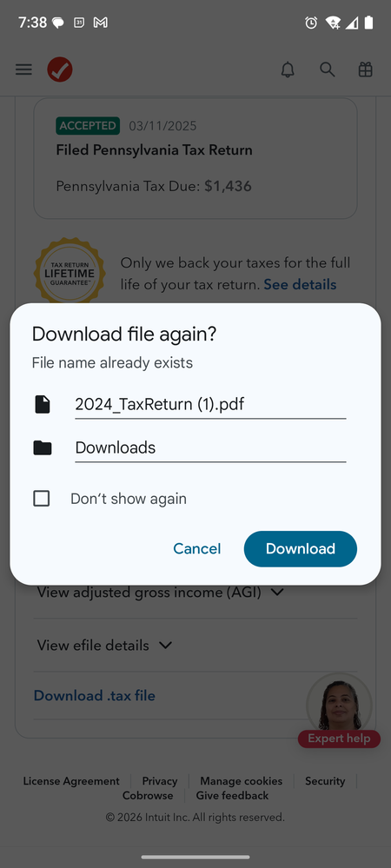Tap the Downloads folder icon
Screen dimensions: 391x868
(x=42, y=447)
